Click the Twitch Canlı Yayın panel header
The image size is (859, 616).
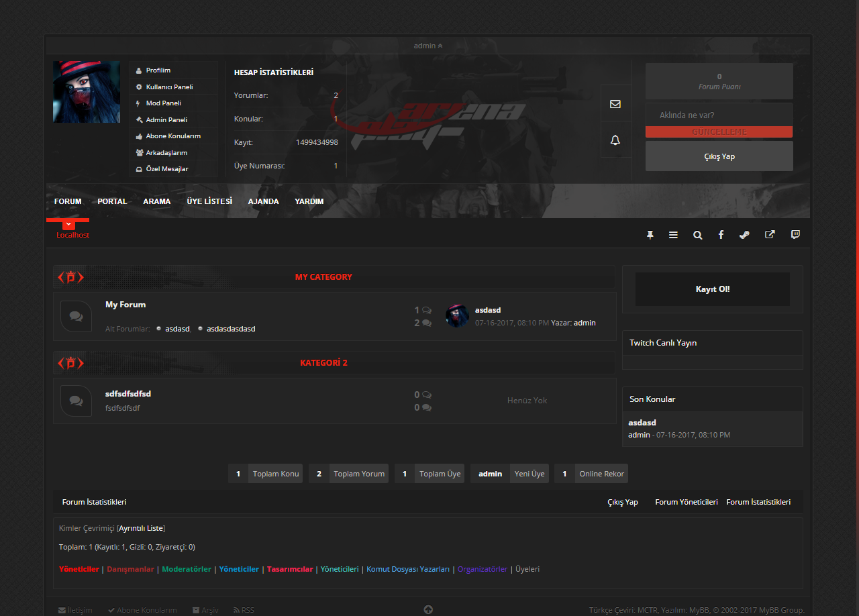pyautogui.click(x=713, y=343)
